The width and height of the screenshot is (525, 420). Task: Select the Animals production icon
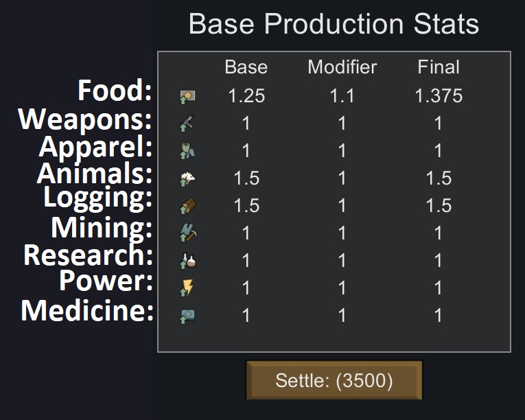click(187, 178)
